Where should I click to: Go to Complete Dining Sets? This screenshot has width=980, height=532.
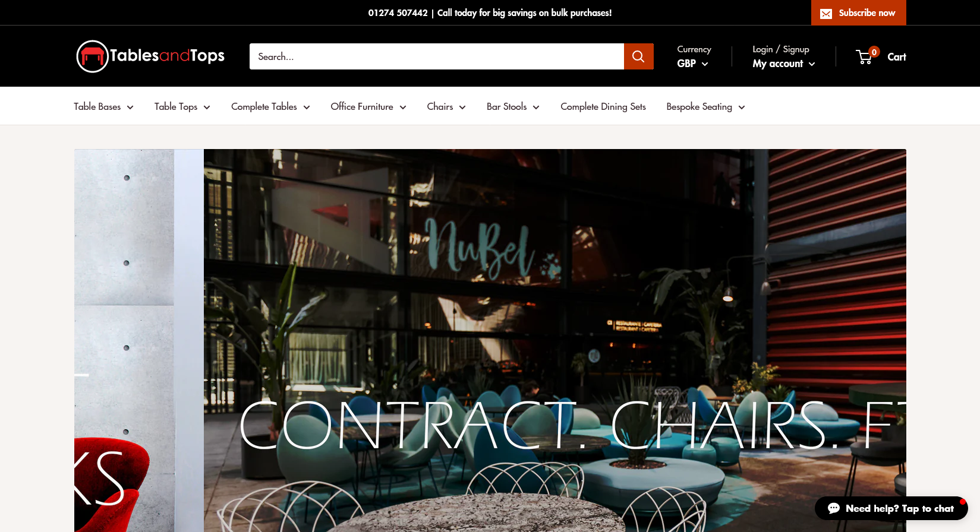tap(603, 106)
